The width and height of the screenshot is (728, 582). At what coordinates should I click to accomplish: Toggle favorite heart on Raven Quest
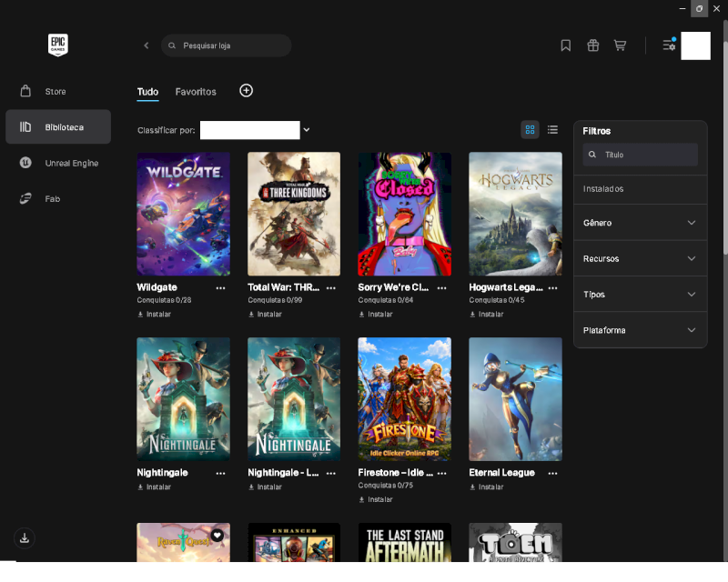[x=217, y=535]
